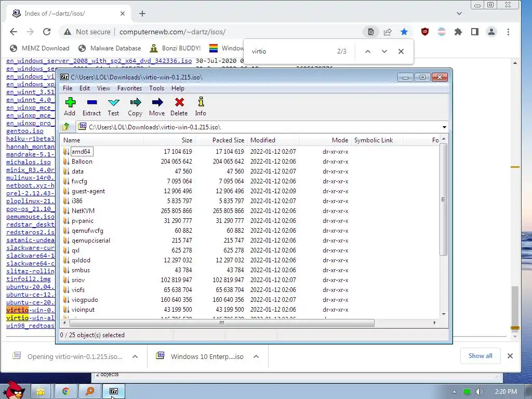Click the Move toolbar icon

pyautogui.click(x=157, y=102)
